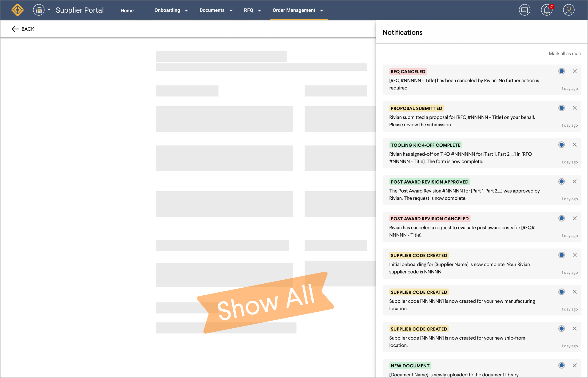
Task: Expand the Documents dropdown menu
Action: pos(216,10)
